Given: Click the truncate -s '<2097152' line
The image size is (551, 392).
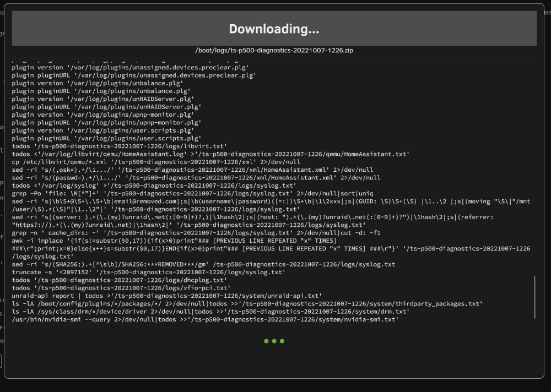Looking at the screenshot, I should point(149,272).
